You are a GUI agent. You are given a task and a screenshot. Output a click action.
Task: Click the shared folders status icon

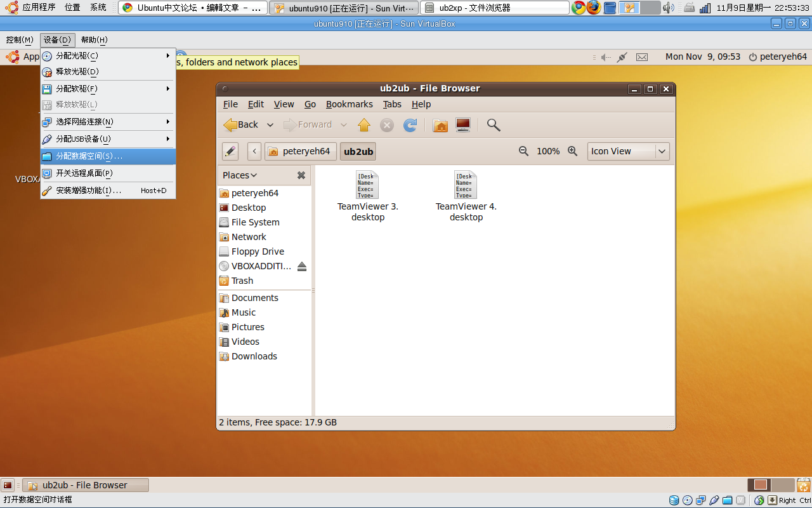pos(728,500)
